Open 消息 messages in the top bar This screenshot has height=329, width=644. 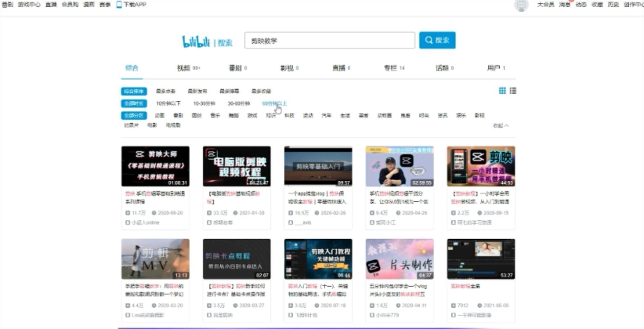(x=565, y=4)
